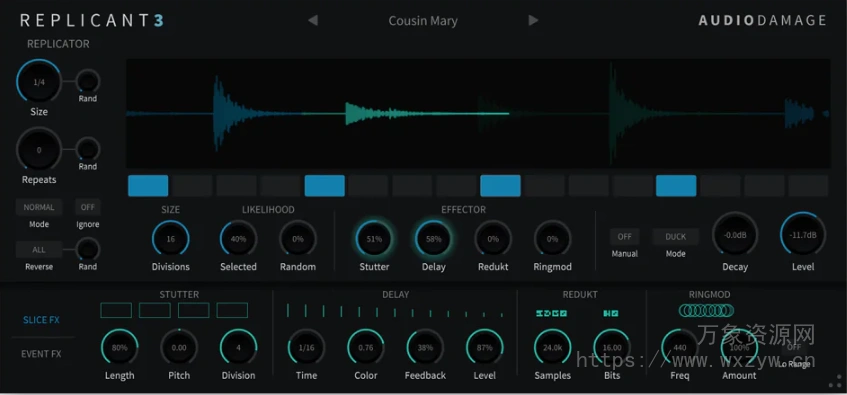Click the waveform display area

tap(478, 113)
